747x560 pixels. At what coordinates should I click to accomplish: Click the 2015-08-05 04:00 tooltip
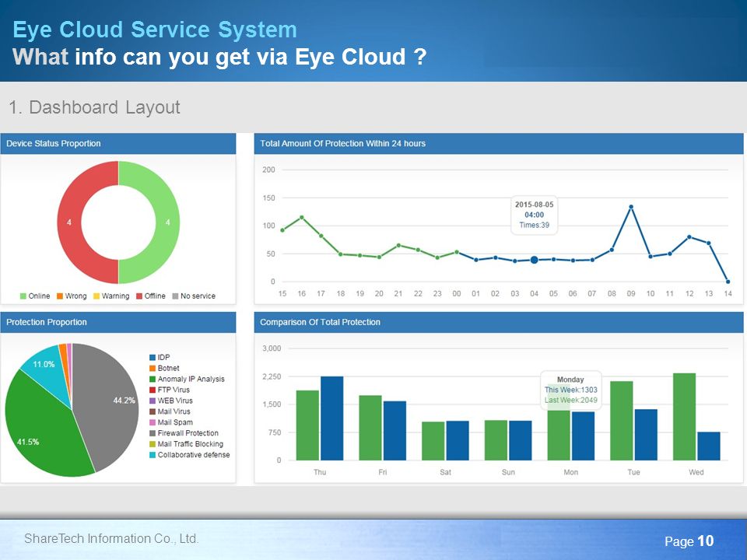pyautogui.click(x=534, y=215)
